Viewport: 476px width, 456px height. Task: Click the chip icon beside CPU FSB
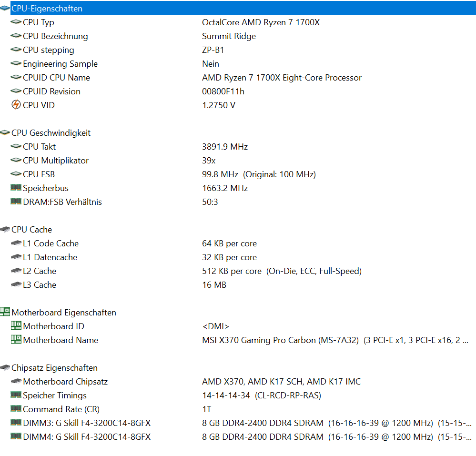(16, 174)
